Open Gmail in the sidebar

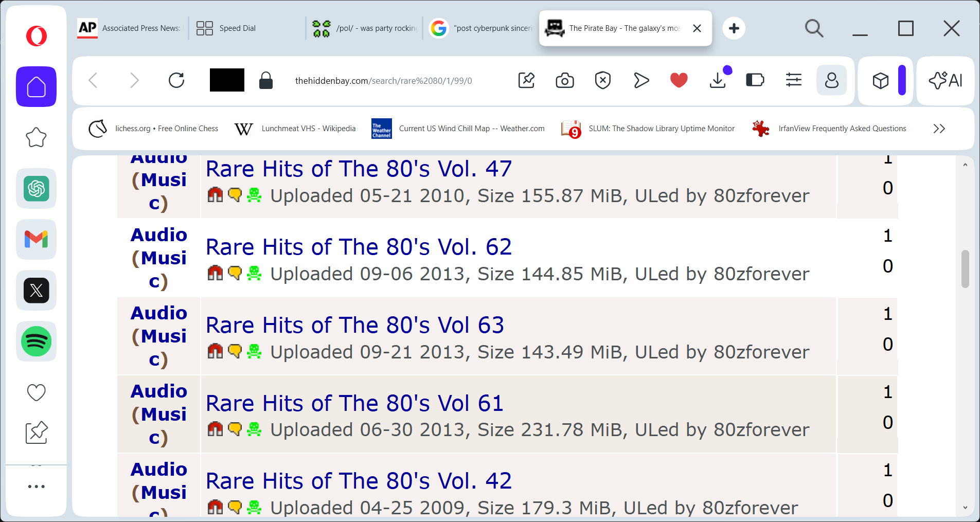tap(36, 239)
